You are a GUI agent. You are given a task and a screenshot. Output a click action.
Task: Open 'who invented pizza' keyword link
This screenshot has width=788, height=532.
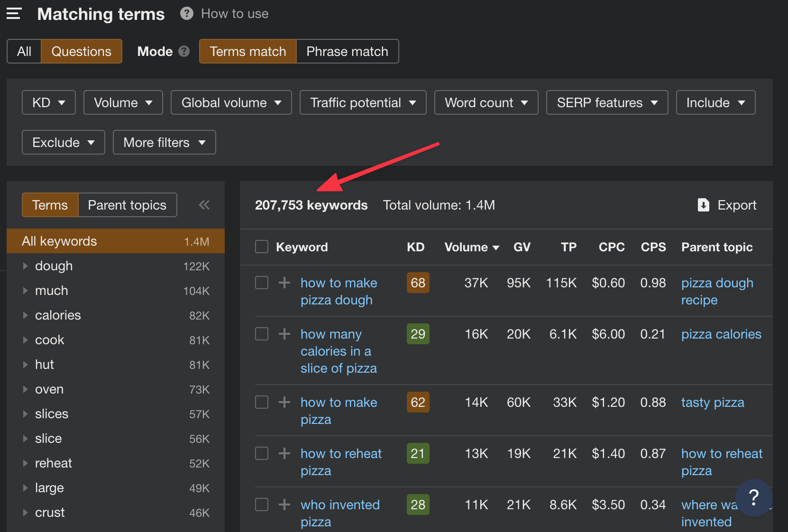click(340, 513)
